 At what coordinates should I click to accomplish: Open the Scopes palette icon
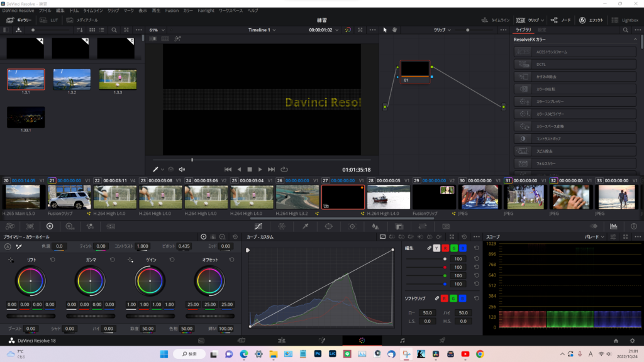pos(614,226)
